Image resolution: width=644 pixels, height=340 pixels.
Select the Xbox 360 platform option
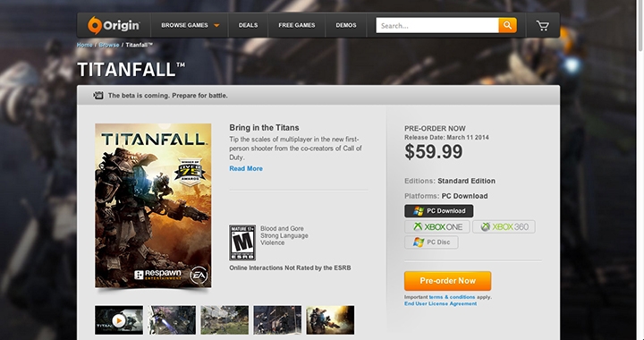pos(504,226)
